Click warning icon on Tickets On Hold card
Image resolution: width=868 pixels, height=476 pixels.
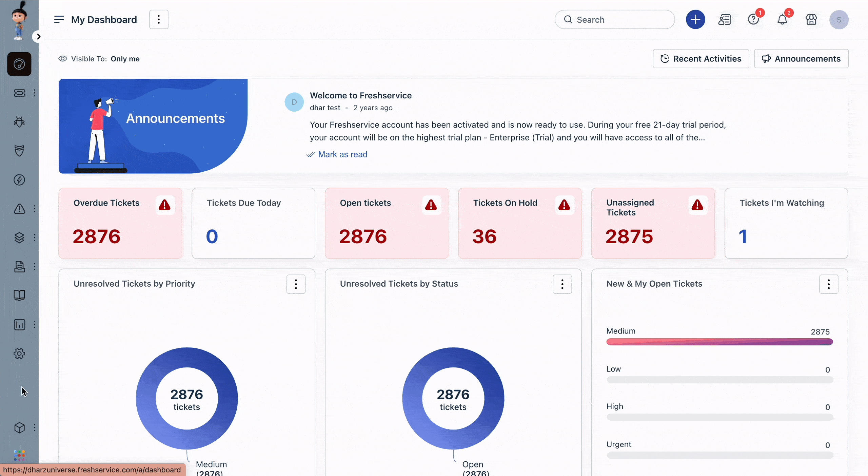(564, 205)
